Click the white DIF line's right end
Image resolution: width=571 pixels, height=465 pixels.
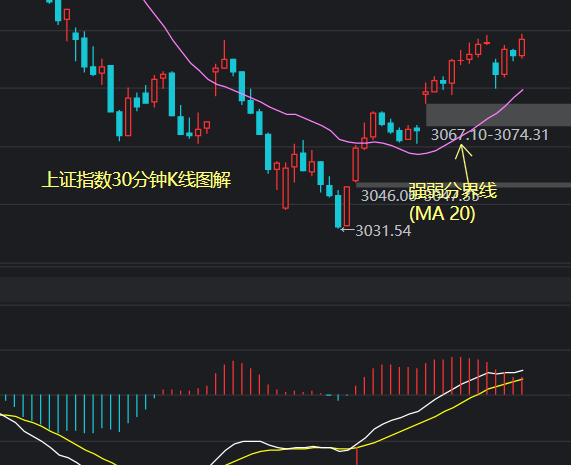pos(522,370)
